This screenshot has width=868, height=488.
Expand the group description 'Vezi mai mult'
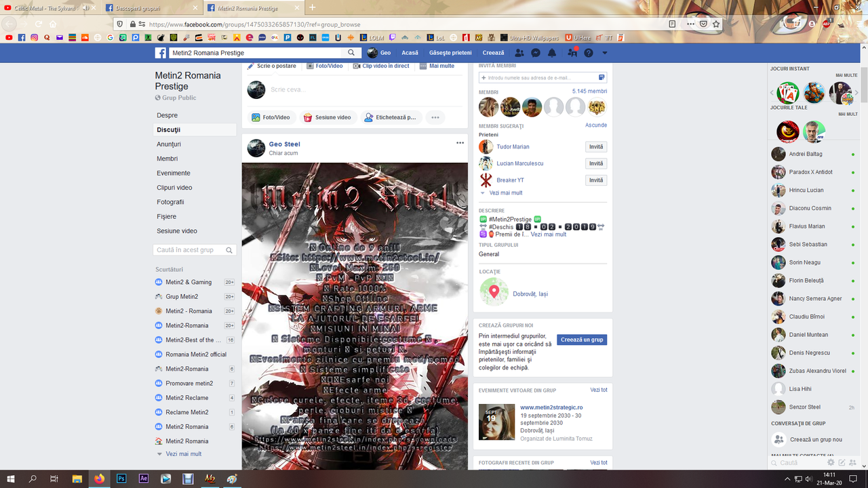pos(549,235)
